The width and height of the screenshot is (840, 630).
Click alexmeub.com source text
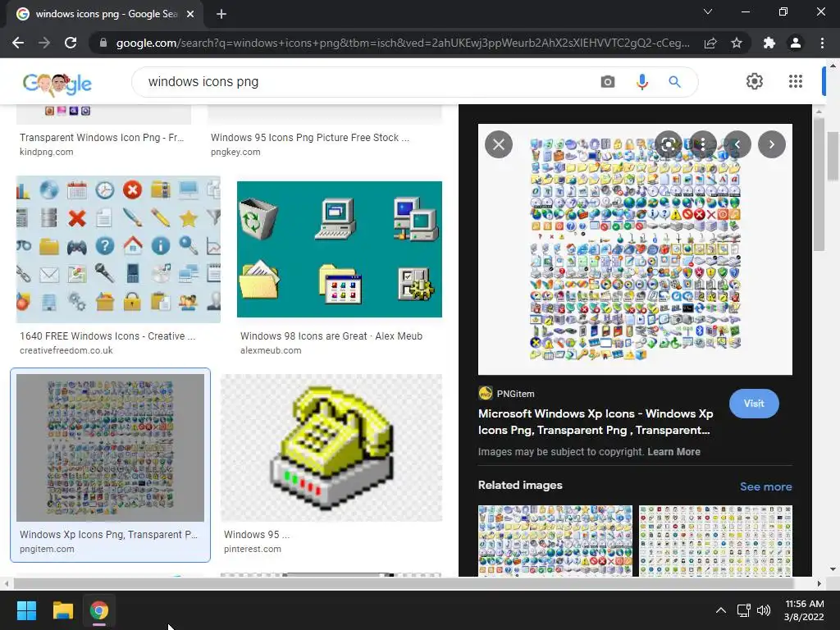click(x=271, y=350)
